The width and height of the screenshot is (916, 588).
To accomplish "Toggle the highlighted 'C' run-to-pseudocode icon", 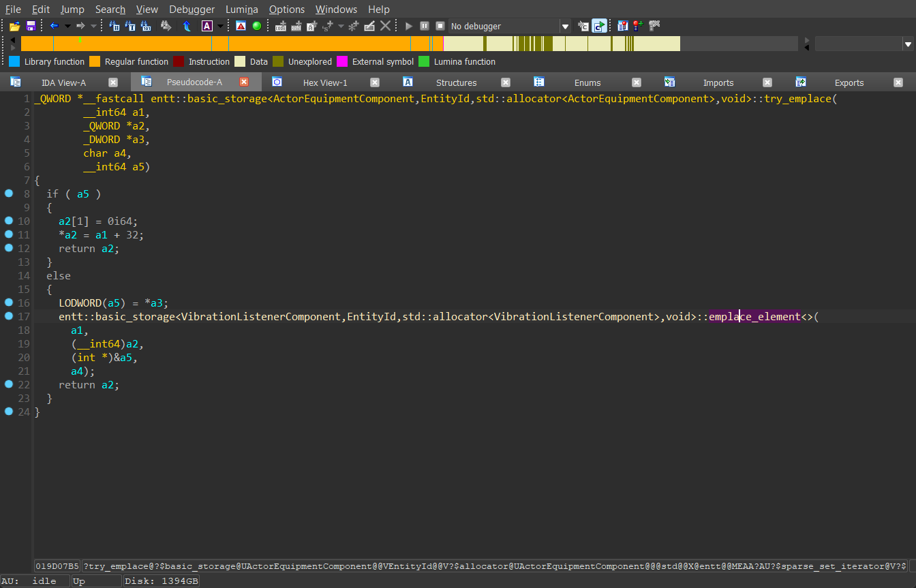I will pos(600,26).
